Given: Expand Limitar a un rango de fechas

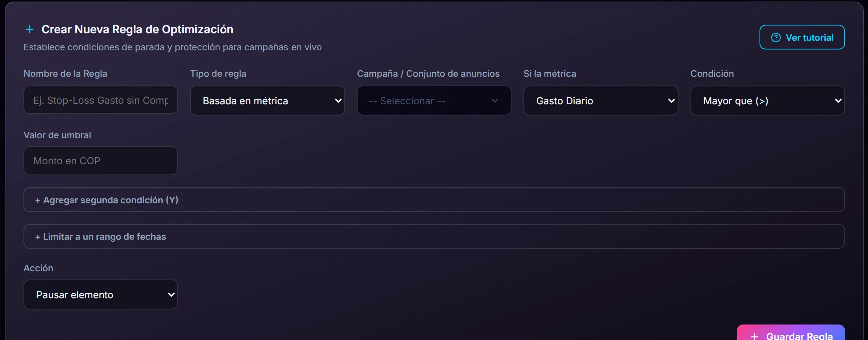Looking at the screenshot, I should pyautogui.click(x=434, y=236).
